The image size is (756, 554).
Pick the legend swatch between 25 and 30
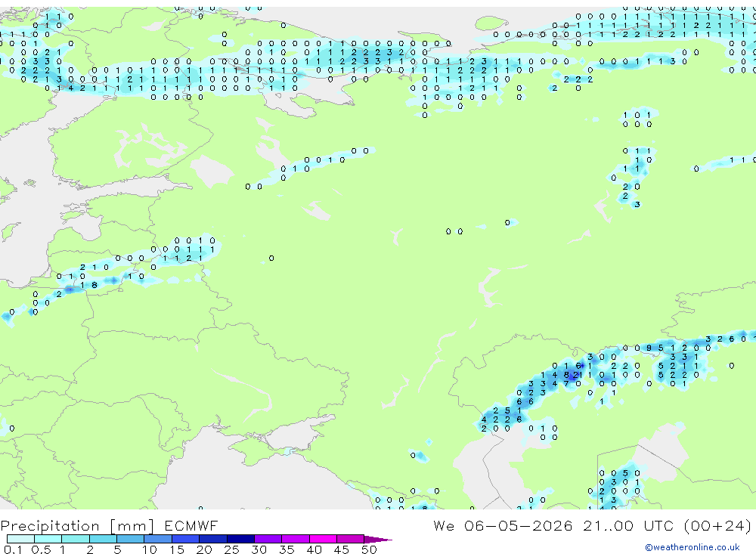coord(240,539)
